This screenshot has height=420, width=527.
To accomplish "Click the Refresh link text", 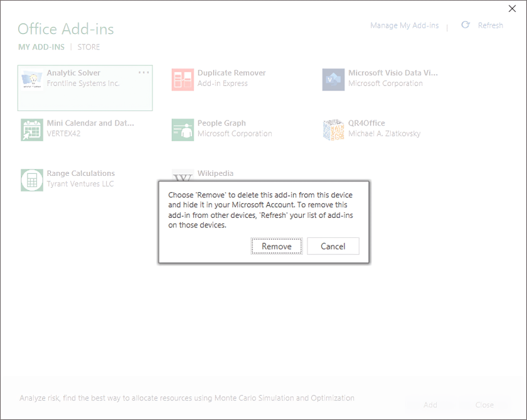I will pos(491,26).
